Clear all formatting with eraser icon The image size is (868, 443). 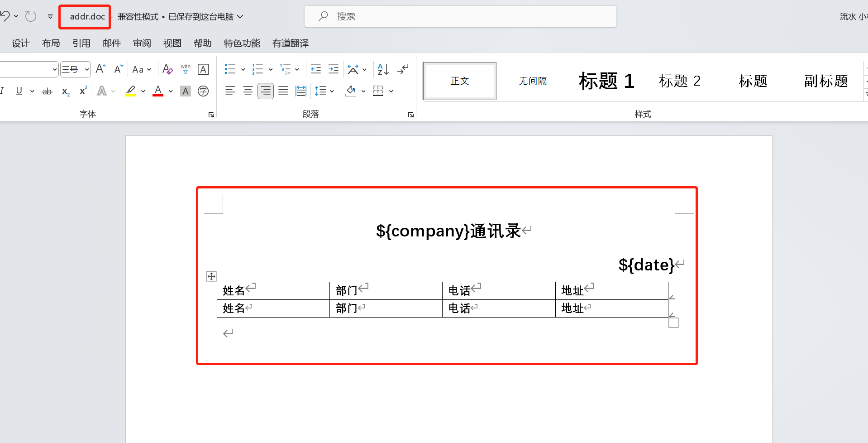click(x=167, y=69)
